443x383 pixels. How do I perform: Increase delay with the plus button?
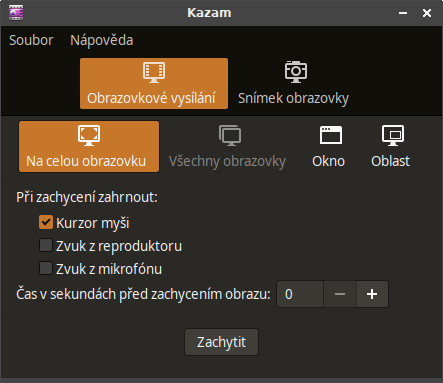[x=372, y=294]
